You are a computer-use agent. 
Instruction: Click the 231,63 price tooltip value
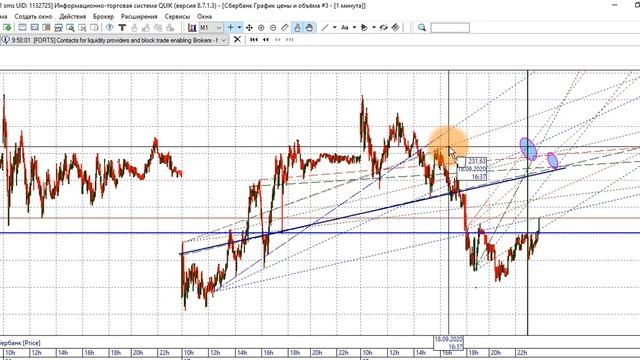pyautogui.click(x=477, y=161)
